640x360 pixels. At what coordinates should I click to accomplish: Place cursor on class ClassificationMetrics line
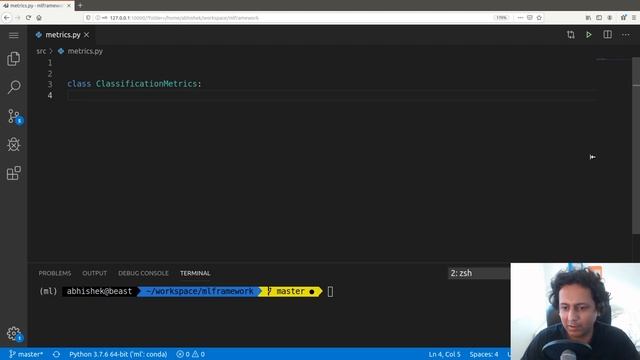tap(134, 84)
